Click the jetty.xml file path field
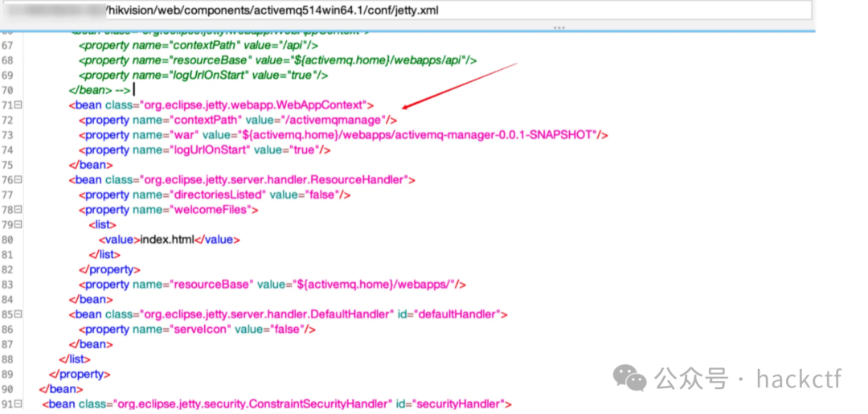 pyautogui.click(x=402, y=11)
